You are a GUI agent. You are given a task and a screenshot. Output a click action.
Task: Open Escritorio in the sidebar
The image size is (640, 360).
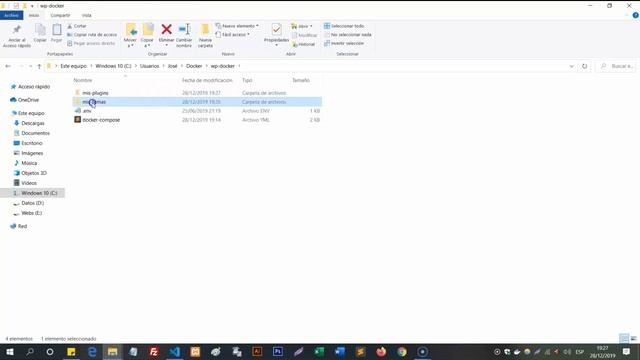point(32,143)
